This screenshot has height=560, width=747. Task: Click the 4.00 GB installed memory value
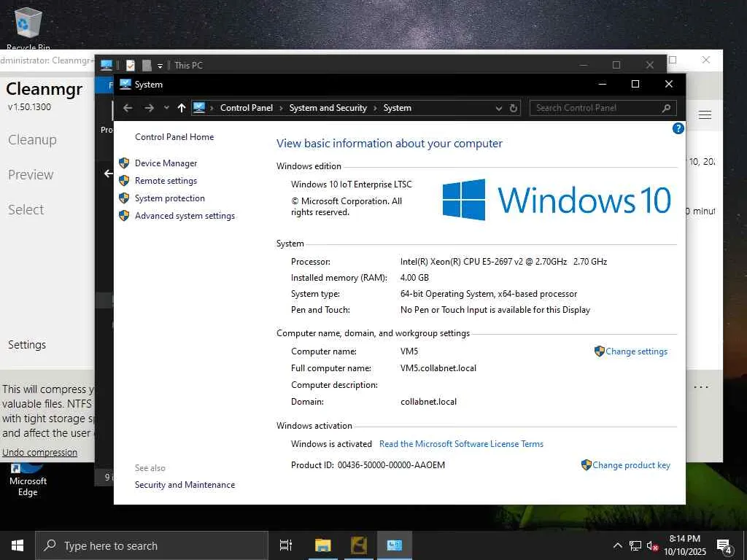point(414,278)
